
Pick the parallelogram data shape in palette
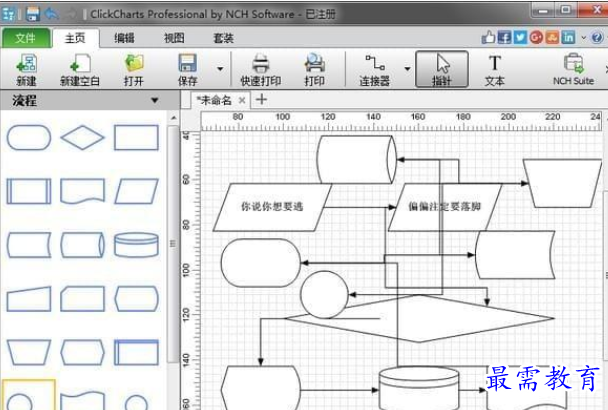136,191
